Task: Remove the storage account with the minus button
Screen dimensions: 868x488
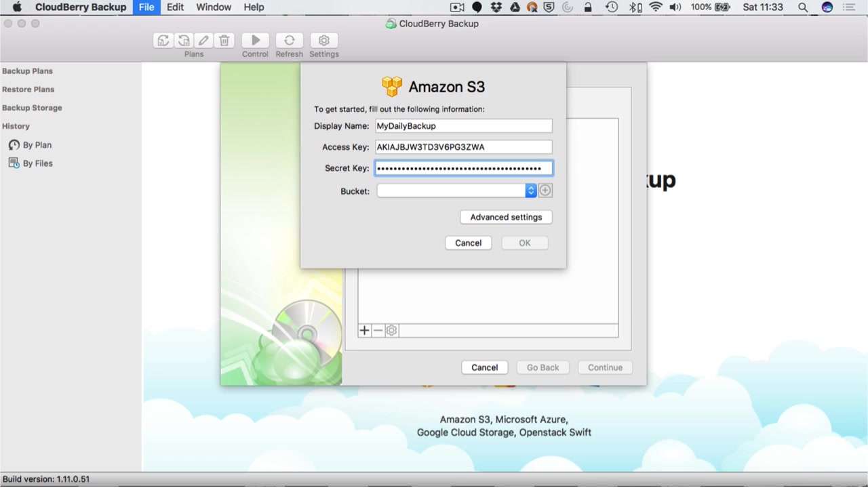Action: point(378,331)
